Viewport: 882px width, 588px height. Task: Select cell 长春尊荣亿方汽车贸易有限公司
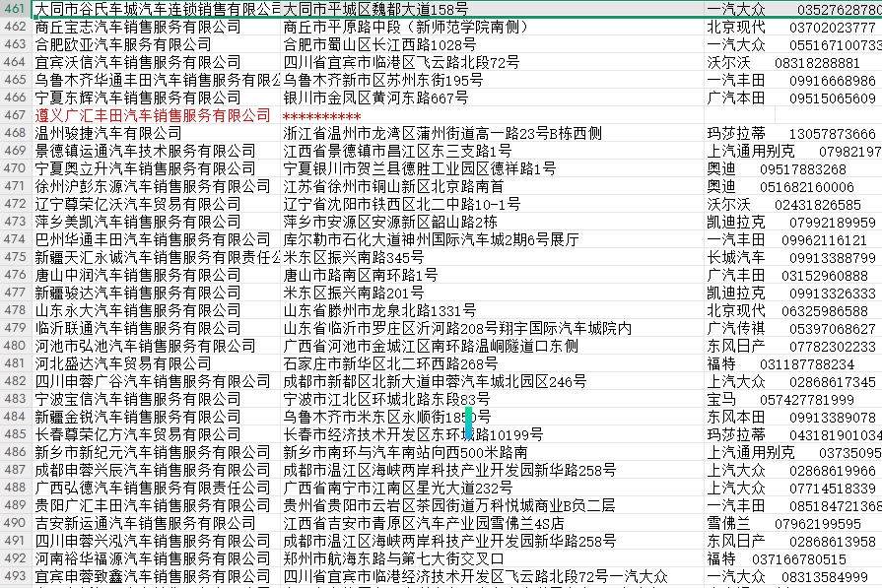point(157,434)
